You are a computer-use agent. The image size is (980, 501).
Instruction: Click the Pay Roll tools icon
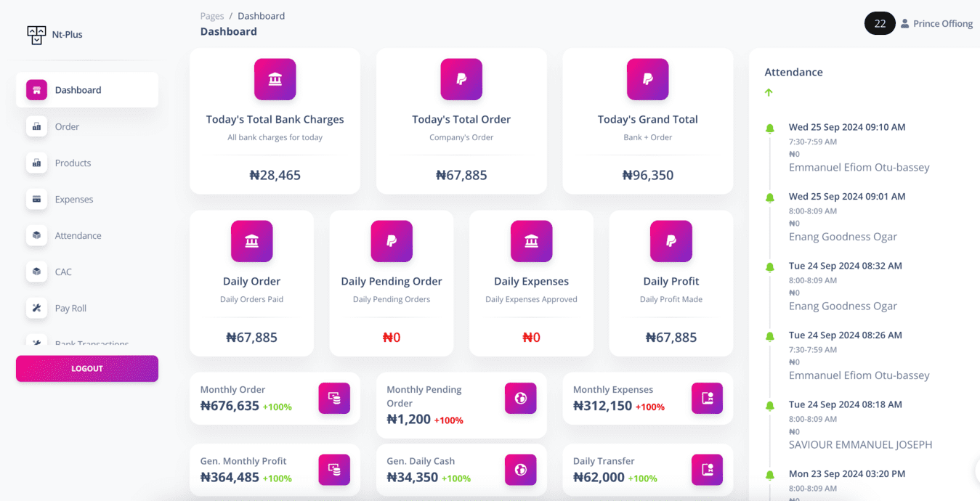pyautogui.click(x=36, y=308)
